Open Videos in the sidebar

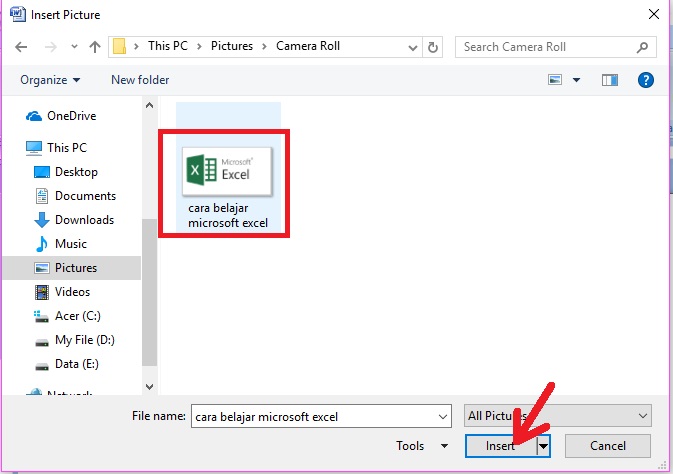pos(73,292)
